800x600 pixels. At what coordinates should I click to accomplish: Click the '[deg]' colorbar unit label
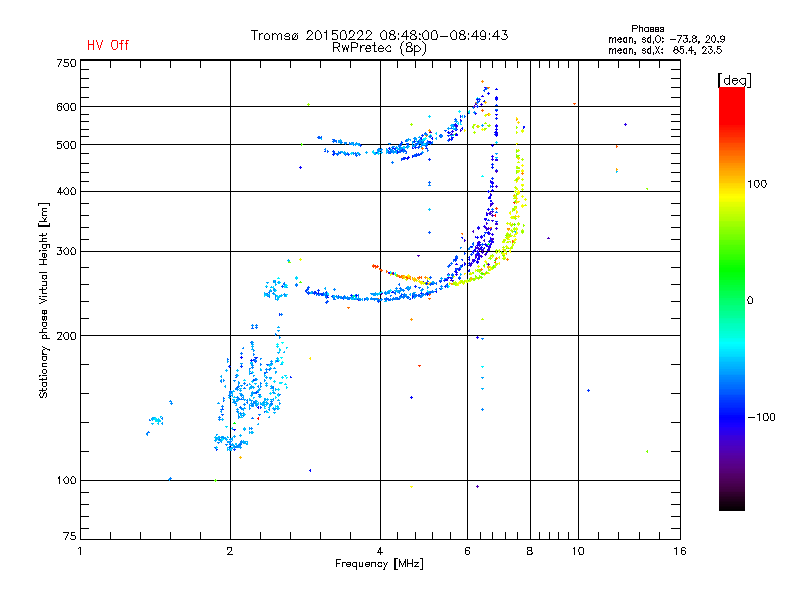click(x=734, y=80)
